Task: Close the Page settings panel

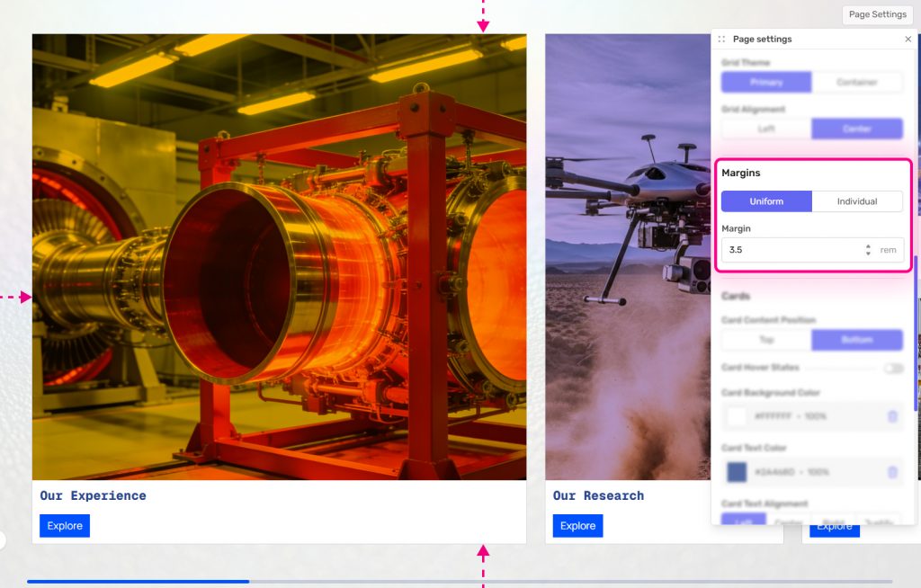Action: pos(908,40)
